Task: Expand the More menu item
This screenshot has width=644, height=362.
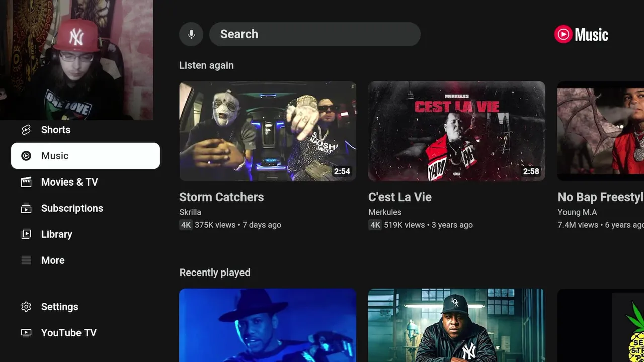Action: tap(86, 260)
